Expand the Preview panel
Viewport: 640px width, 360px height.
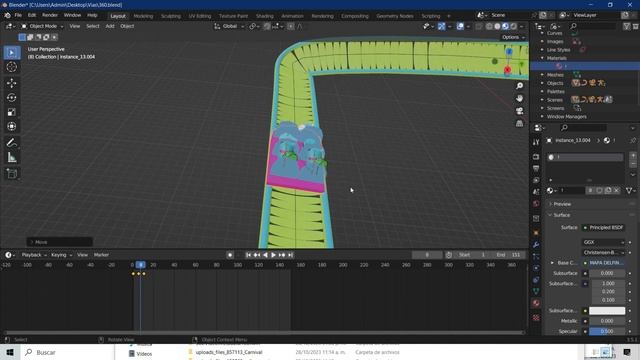(x=562, y=204)
